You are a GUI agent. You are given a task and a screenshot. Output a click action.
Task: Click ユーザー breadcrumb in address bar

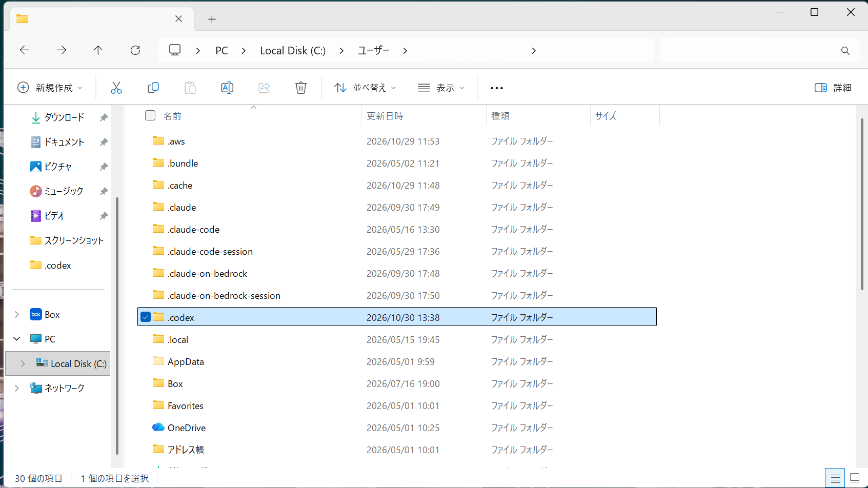pyautogui.click(x=373, y=50)
